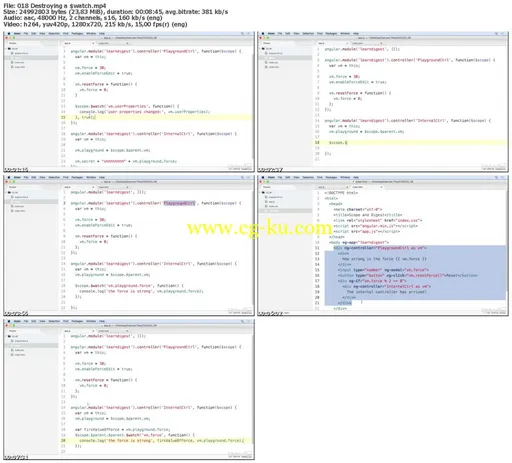Click console.log line in firstValueOfForce thumbnail

click(162, 440)
